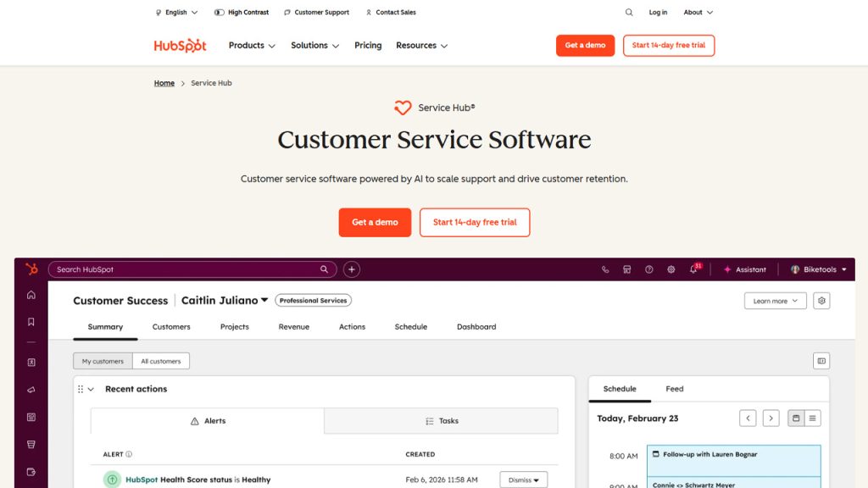Image resolution: width=868 pixels, height=488 pixels.
Task: Open the website search magnifier icon
Action: pos(629,12)
